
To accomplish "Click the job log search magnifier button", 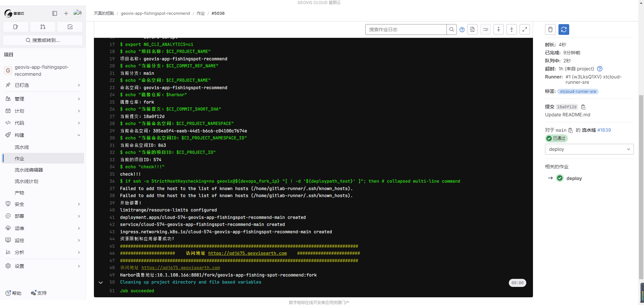I will click(x=451, y=29).
